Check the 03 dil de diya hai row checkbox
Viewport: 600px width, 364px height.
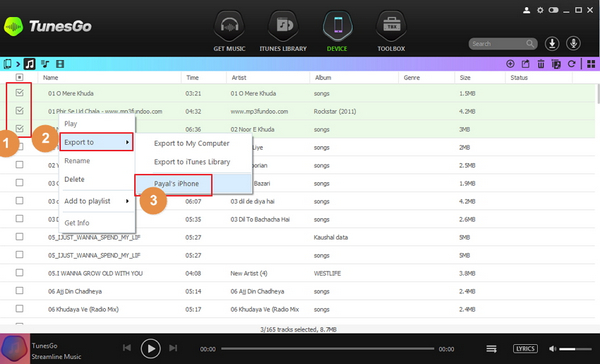[x=20, y=201]
